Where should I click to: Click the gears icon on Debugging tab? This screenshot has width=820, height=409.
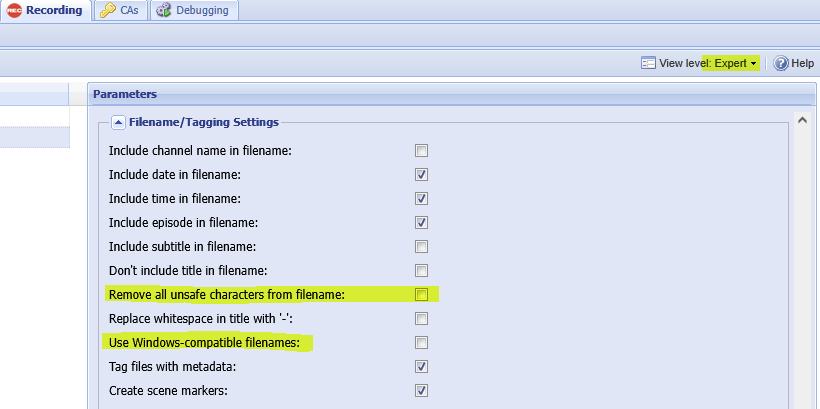click(164, 10)
